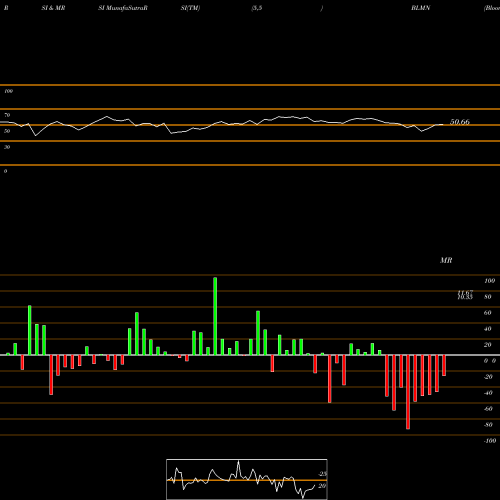500x500 pixels.
Task: Open the mini line chart thumbnail at bottom
Action: click(247, 479)
